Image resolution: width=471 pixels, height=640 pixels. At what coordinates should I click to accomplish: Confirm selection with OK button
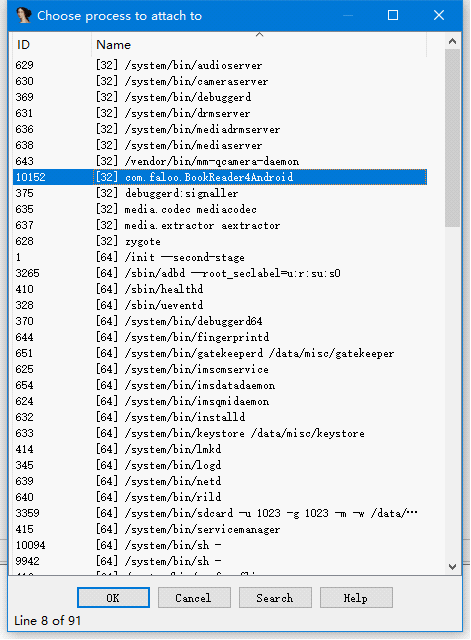[113, 598]
